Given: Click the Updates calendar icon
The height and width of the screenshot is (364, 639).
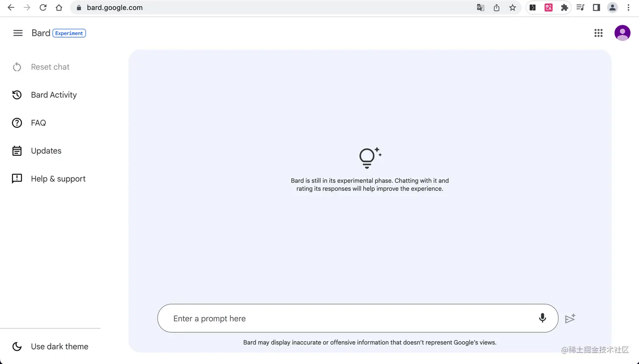Looking at the screenshot, I should pos(17,151).
